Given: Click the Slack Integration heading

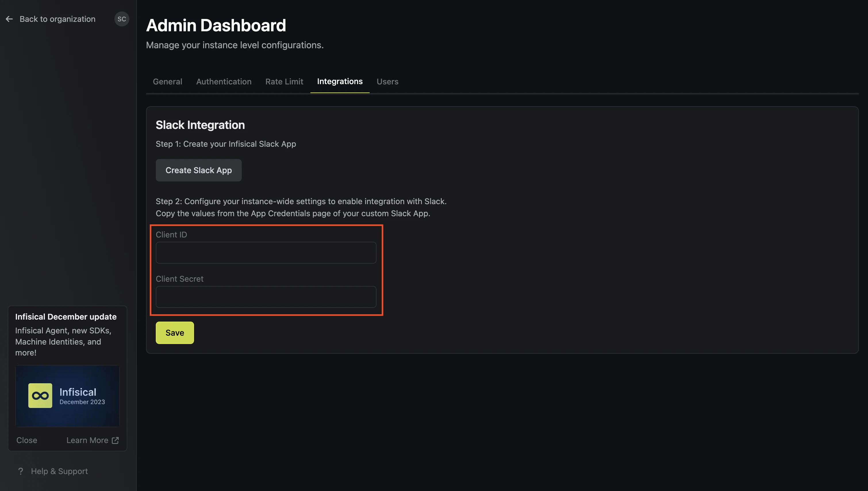Looking at the screenshot, I should point(200,125).
